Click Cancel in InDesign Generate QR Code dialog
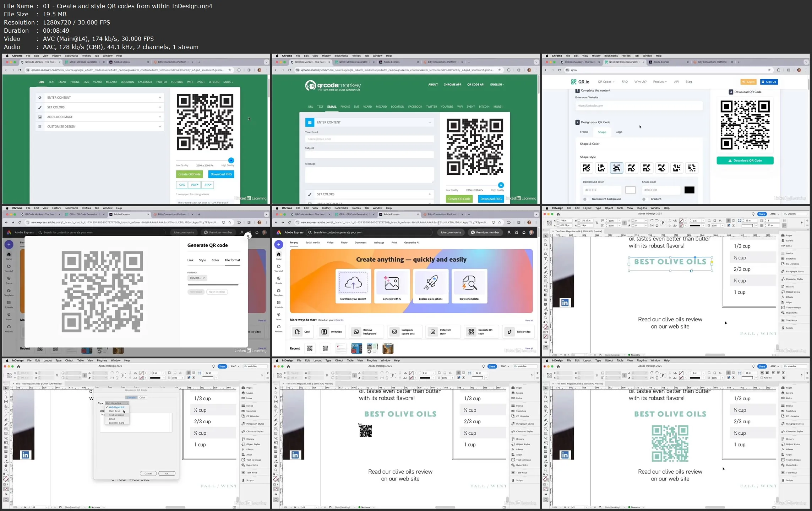This screenshot has width=812, height=511. point(148,473)
